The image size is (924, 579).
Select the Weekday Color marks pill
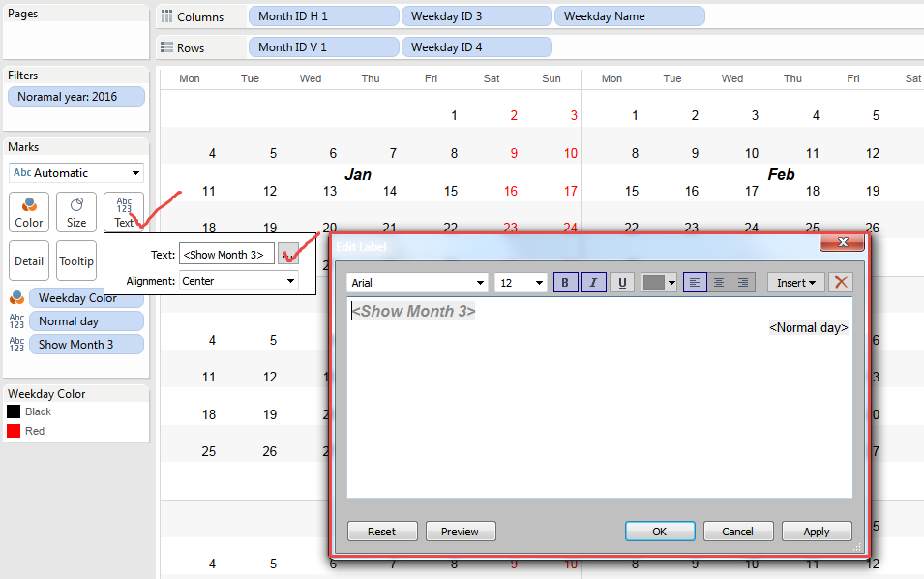[x=87, y=298]
